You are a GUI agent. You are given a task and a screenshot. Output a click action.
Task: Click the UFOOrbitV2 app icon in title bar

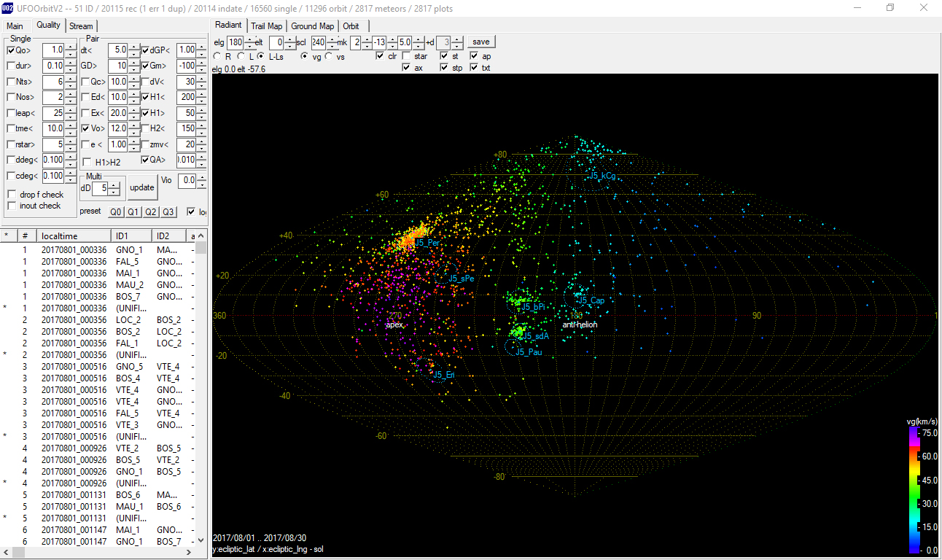[x=8, y=7]
